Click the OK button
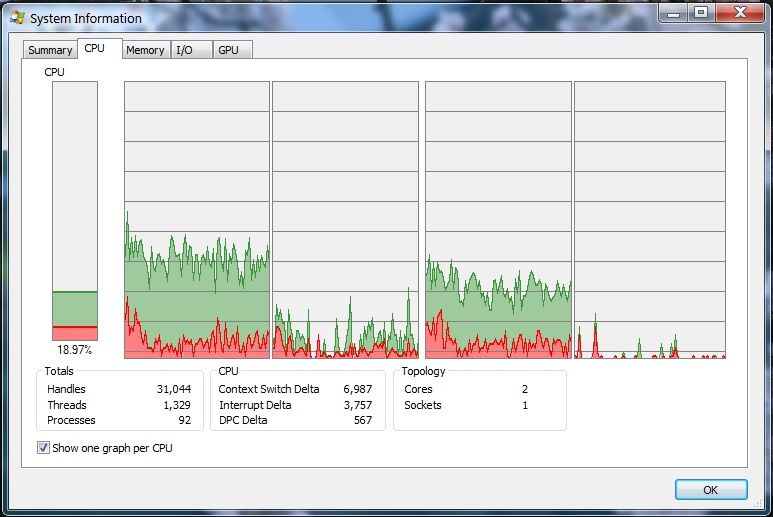This screenshot has width=773, height=517. click(x=711, y=489)
